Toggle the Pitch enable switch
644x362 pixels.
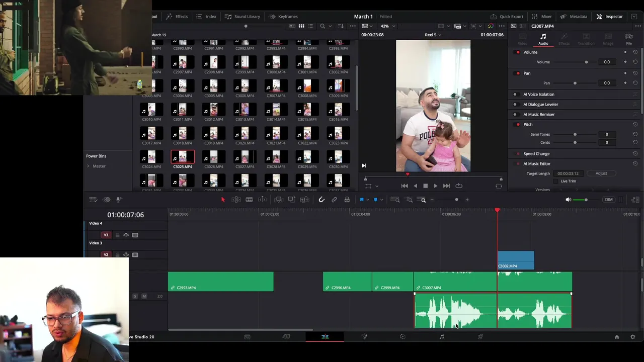tap(518, 125)
